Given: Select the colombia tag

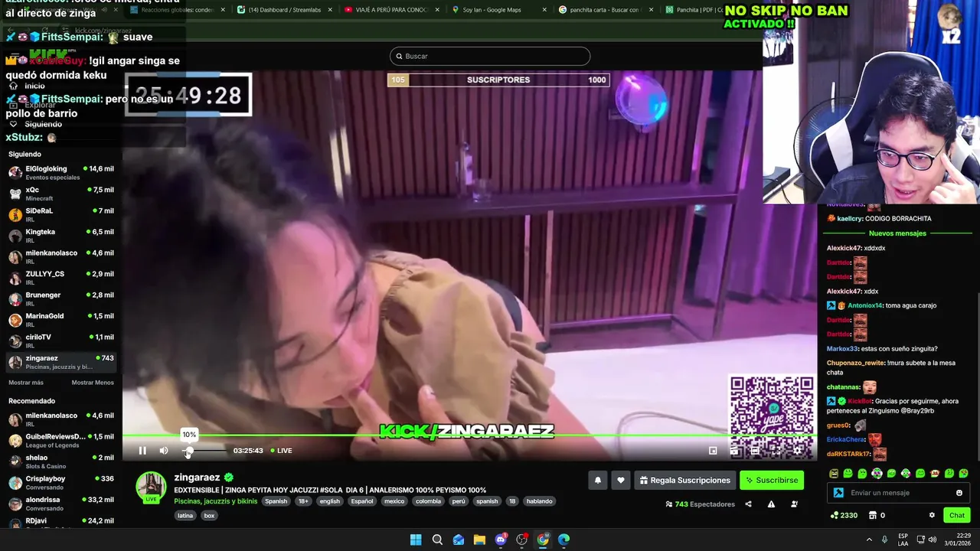Looking at the screenshot, I should (x=428, y=501).
